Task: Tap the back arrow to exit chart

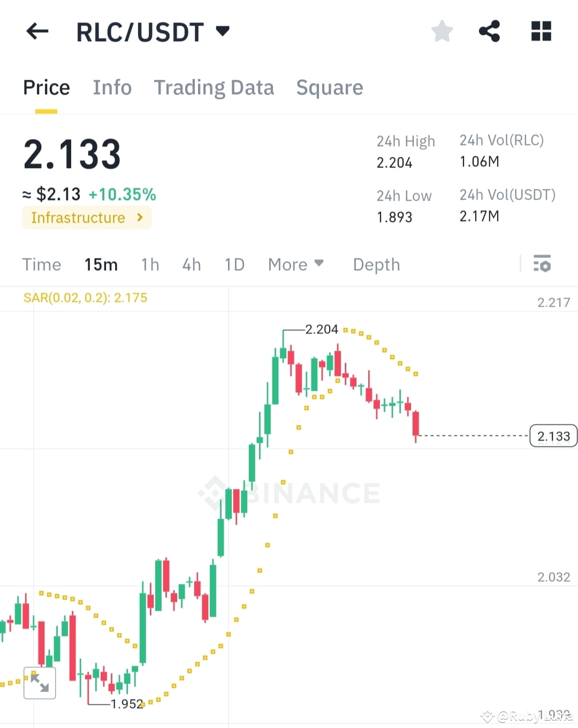Action: click(36, 31)
